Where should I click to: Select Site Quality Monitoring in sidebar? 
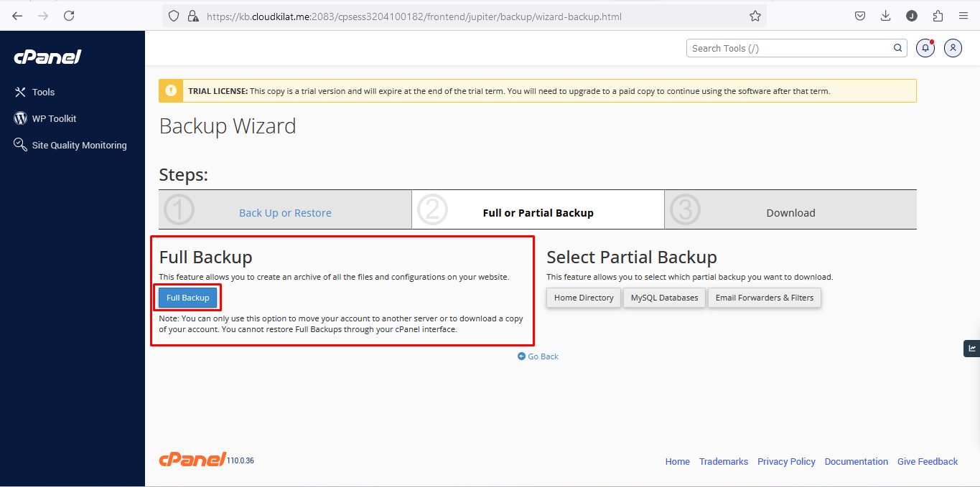tap(79, 145)
